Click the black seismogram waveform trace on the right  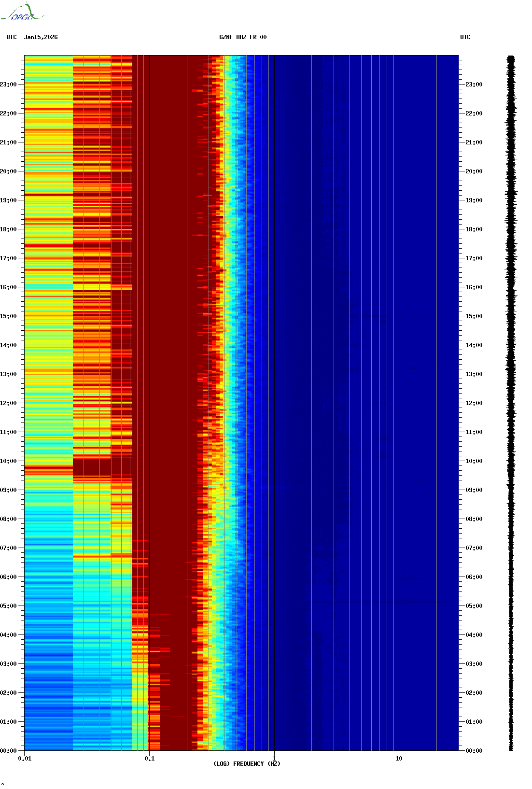(511, 403)
